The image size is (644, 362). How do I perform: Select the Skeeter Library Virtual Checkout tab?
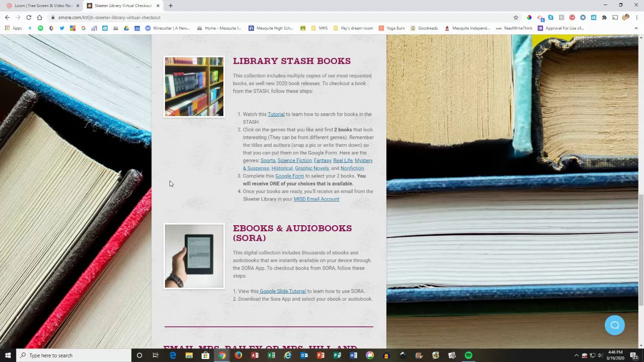123,6
